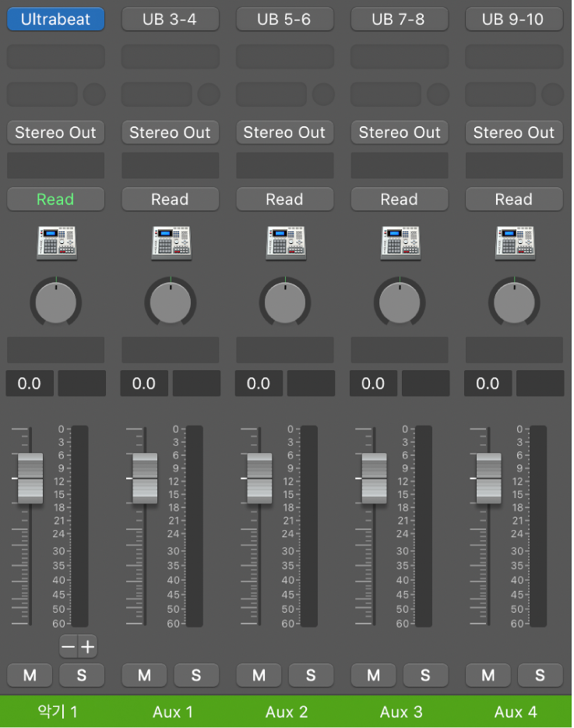
Task: Click the round send knob on Aux 2
Action: point(323,94)
